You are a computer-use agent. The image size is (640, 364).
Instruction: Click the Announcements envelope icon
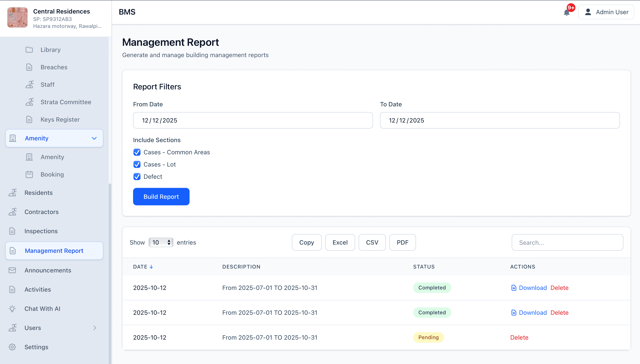coord(12,270)
